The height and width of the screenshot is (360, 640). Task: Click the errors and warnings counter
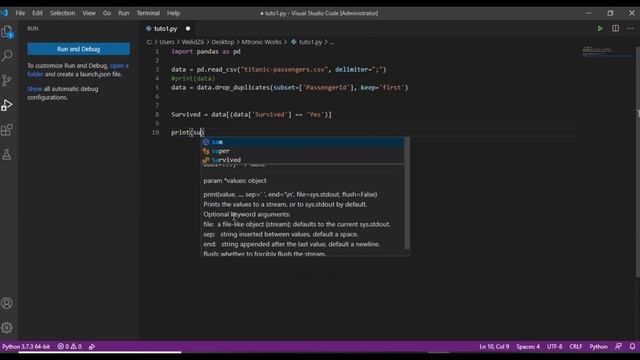point(69,347)
